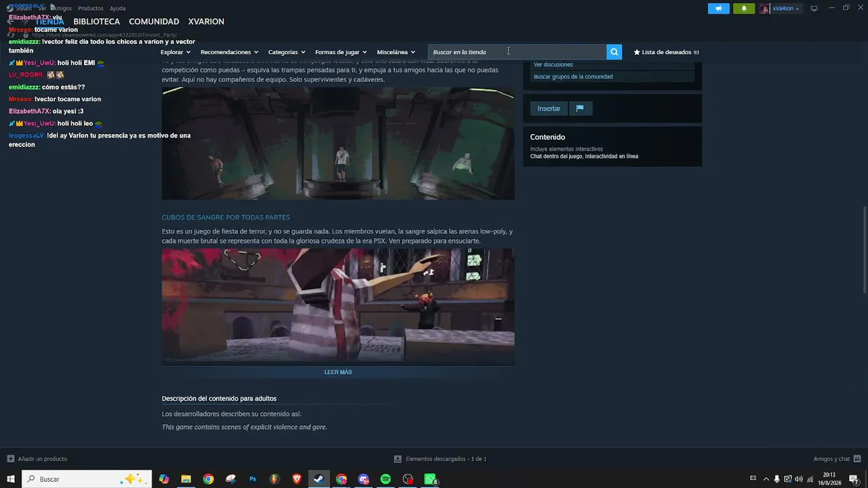
Task: Open the Productos menu
Action: [x=91, y=8]
